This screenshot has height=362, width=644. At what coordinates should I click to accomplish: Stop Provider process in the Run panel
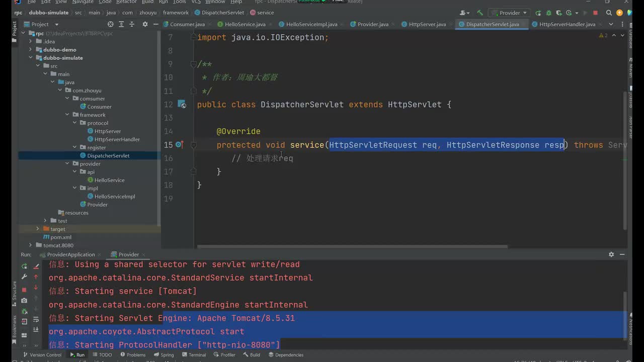tap(24, 290)
